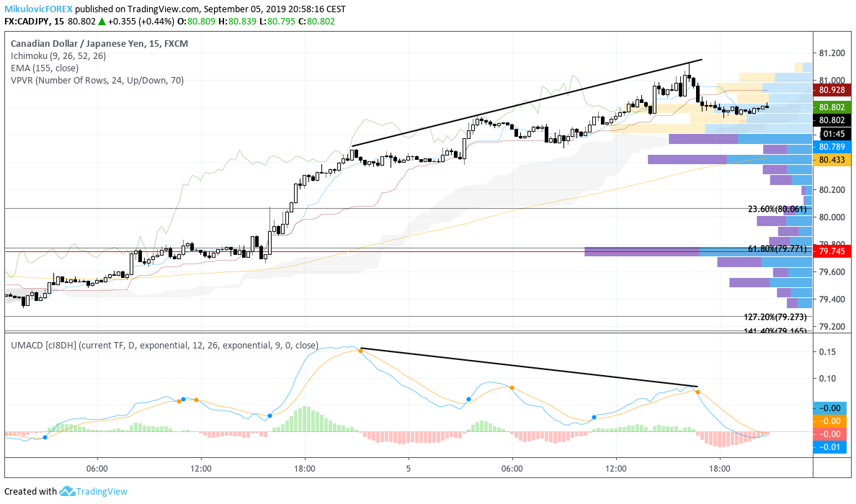Click the 79.200 price axis label
Screen dimensions: 856x504
832,327
